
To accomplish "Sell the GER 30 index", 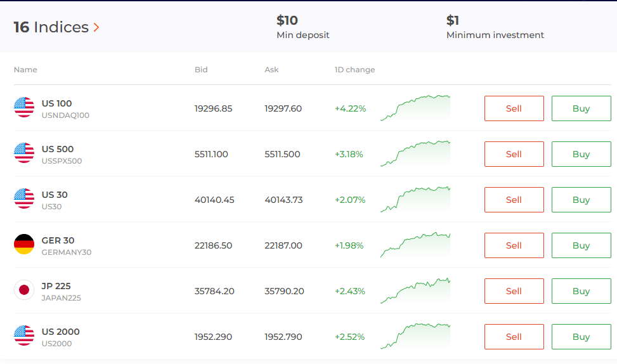I will point(514,245).
